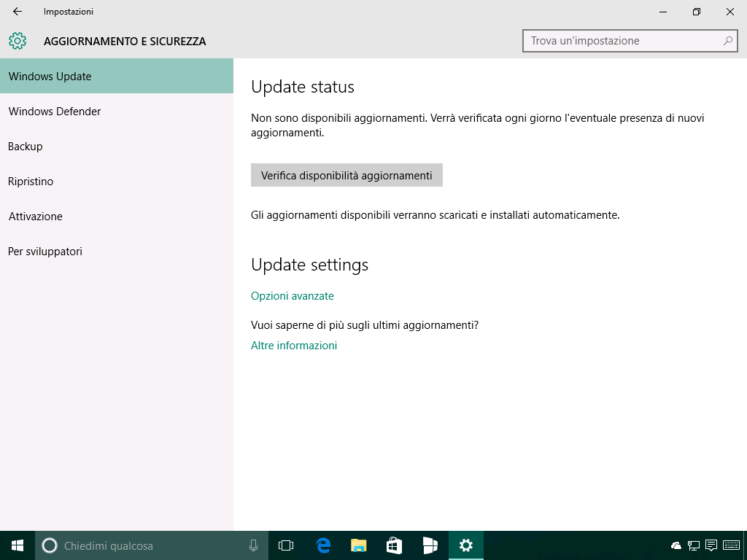Click the Impostazioni window title
747x560 pixels.
[69, 12]
